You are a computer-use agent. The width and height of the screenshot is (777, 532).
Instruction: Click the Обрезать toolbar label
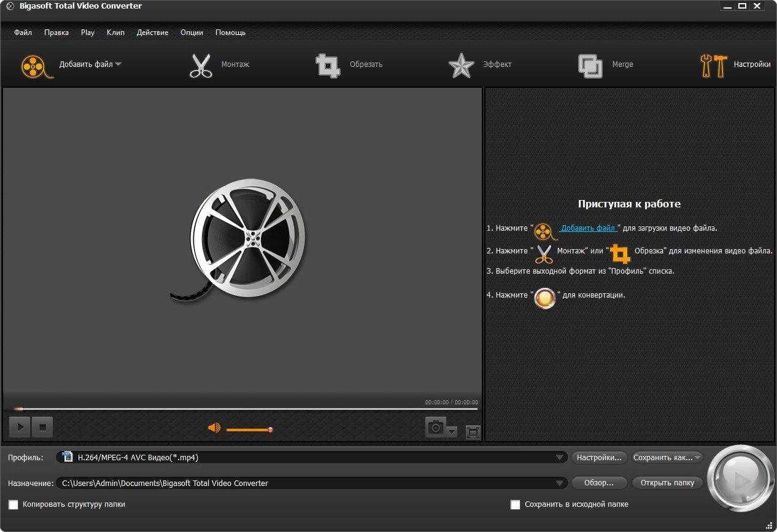366,64
